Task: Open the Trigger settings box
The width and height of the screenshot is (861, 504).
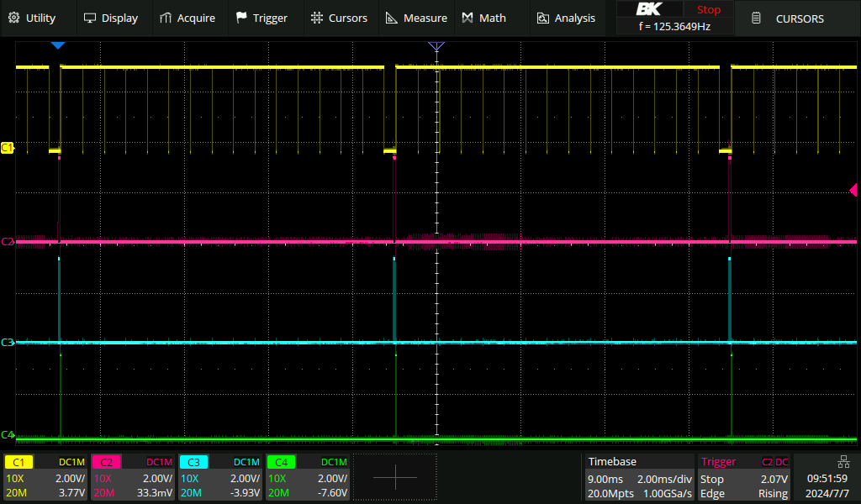Action: (744, 477)
